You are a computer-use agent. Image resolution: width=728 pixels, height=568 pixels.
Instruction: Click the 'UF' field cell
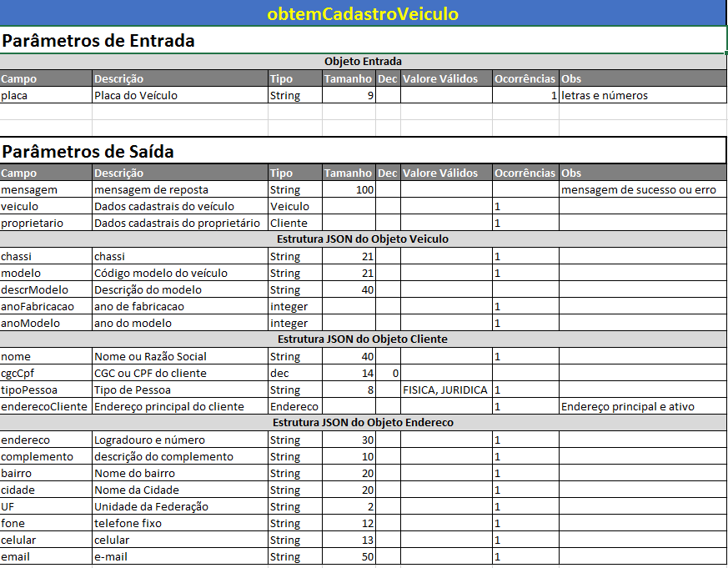pyautogui.click(x=46, y=507)
